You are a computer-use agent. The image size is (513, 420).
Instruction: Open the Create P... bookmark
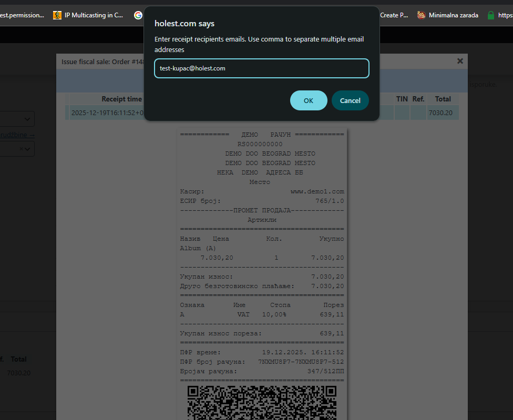coord(393,15)
